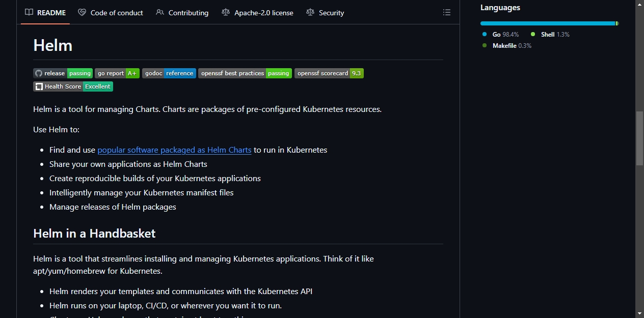Click the release passing badge
The image size is (644, 318).
(x=63, y=73)
